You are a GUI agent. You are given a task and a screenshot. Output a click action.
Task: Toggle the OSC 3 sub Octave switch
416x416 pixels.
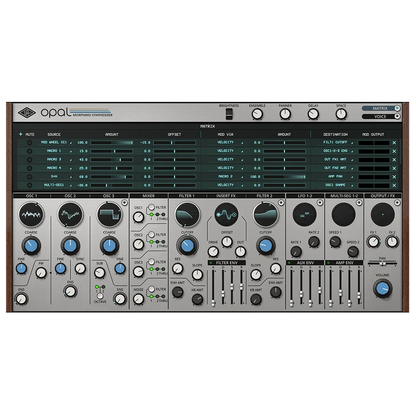pos(100,295)
